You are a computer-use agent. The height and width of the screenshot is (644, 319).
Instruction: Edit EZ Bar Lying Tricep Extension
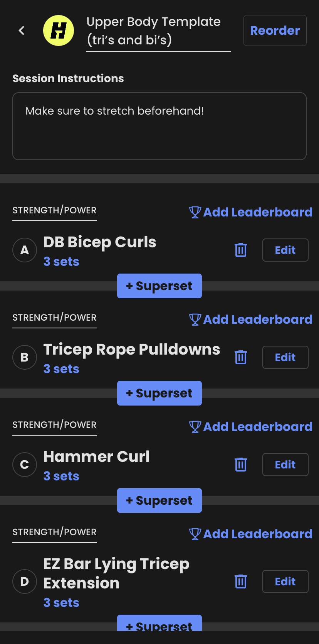285,581
